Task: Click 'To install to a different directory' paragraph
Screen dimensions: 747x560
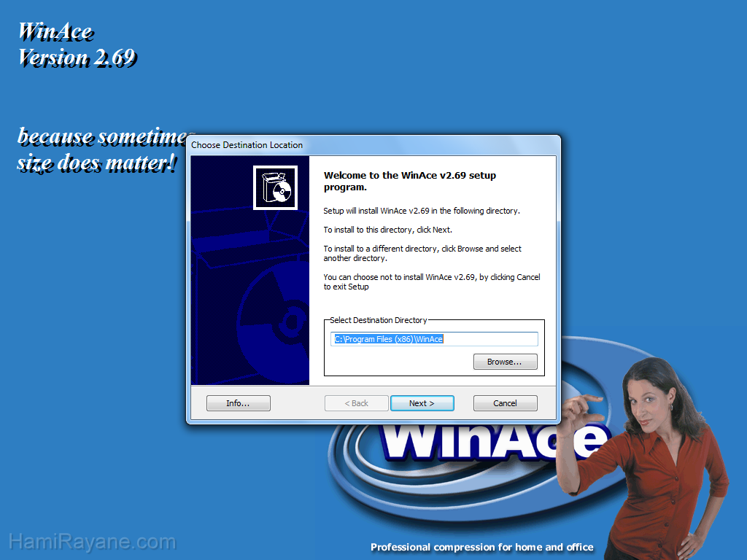Action: [422, 253]
